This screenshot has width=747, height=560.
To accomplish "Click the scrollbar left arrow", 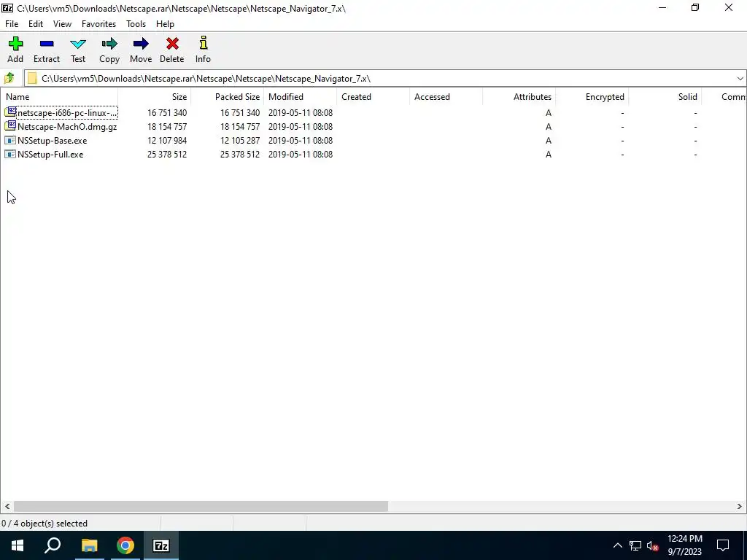I will pos(7,506).
